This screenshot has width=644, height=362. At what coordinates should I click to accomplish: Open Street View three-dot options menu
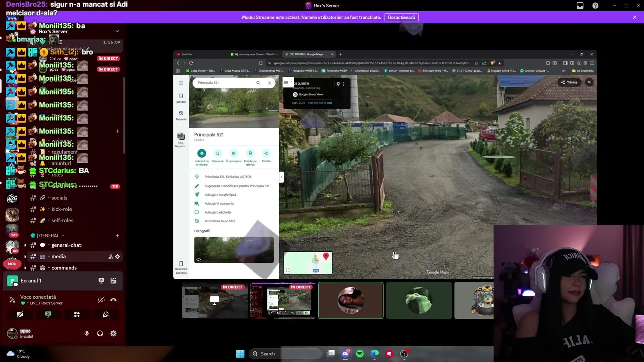point(343,84)
